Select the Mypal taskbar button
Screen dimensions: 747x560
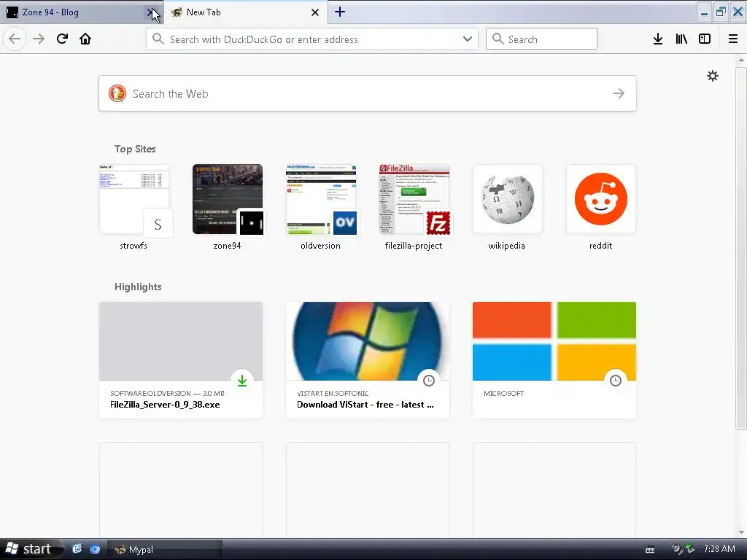pos(165,550)
